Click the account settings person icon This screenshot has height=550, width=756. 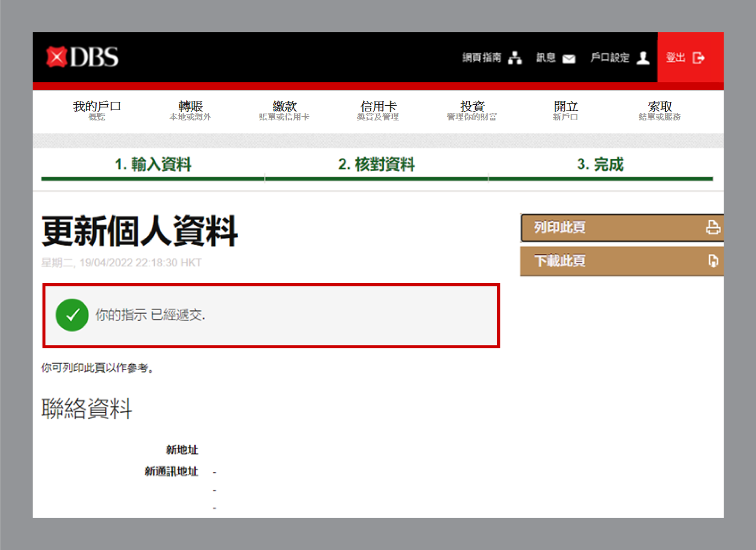pyautogui.click(x=643, y=58)
